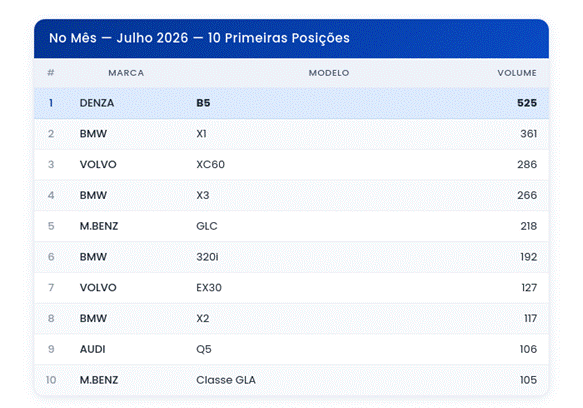Click the volume value 192
The width and height of the screenshot is (583, 408).
[528, 257]
